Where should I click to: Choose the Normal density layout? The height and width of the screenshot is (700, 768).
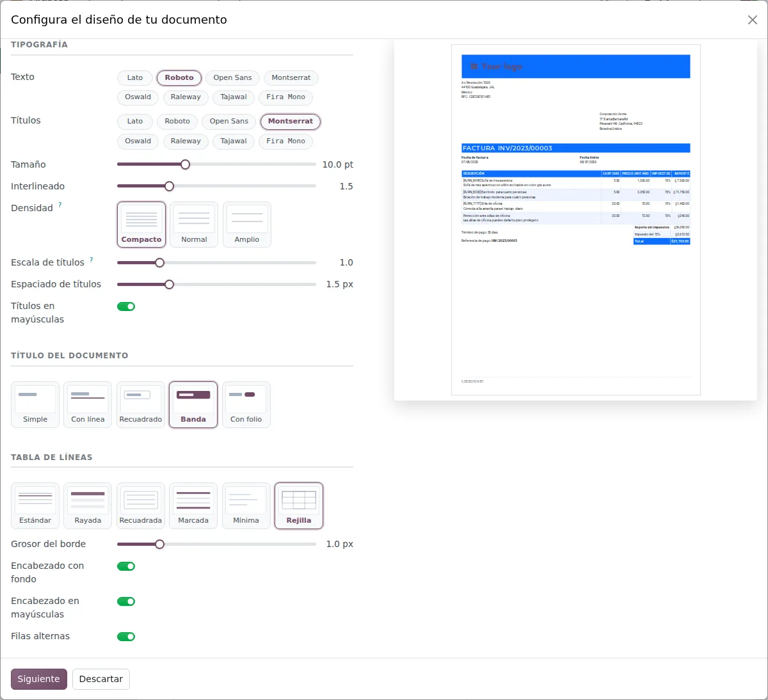click(194, 225)
